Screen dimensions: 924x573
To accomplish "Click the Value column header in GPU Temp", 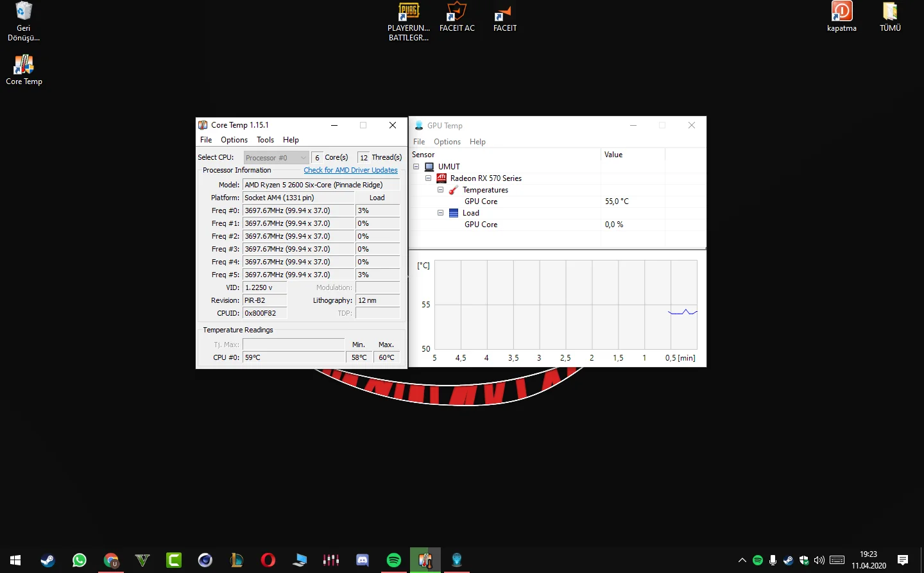I will (633, 155).
